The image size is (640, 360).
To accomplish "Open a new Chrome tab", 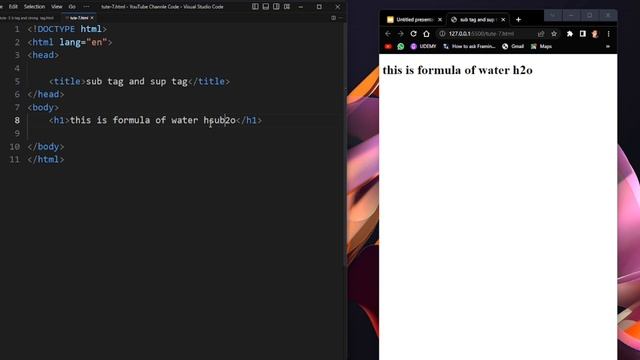I will 518,20.
